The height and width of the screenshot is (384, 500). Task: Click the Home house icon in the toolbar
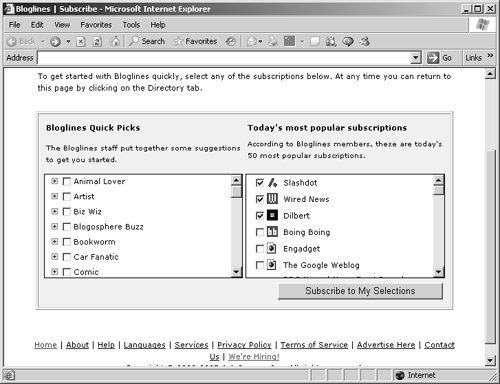click(115, 42)
